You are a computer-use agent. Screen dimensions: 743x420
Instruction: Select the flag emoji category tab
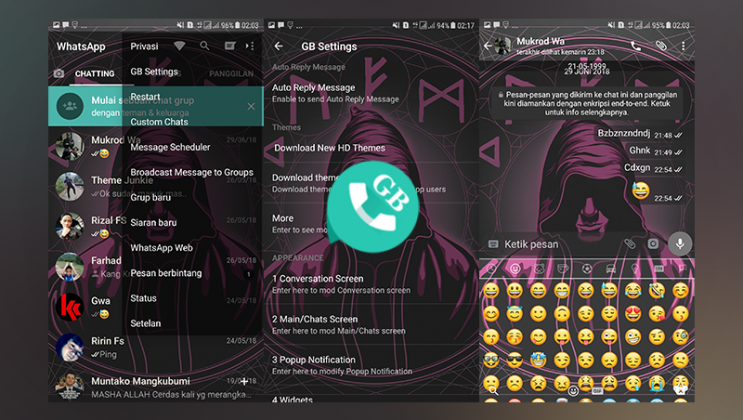click(x=682, y=269)
